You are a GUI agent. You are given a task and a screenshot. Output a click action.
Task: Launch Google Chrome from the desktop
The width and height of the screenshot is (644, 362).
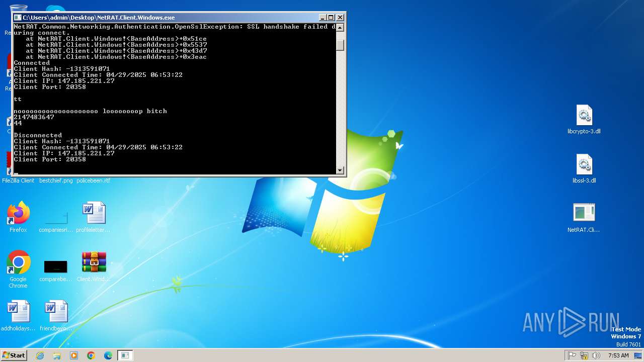pyautogui.click(x=18, y=269)
